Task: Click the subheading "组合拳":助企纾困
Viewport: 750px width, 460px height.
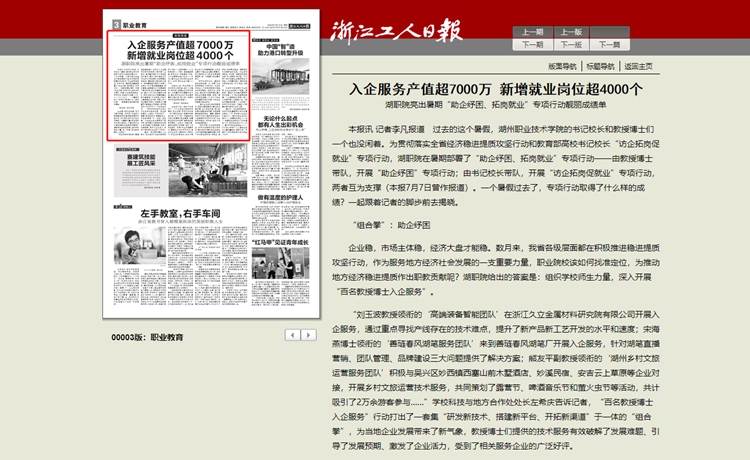Action: (391, 225)
